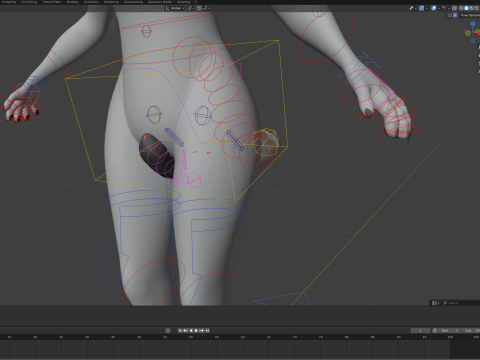Select rendered viewport shading

pos(477,8)
